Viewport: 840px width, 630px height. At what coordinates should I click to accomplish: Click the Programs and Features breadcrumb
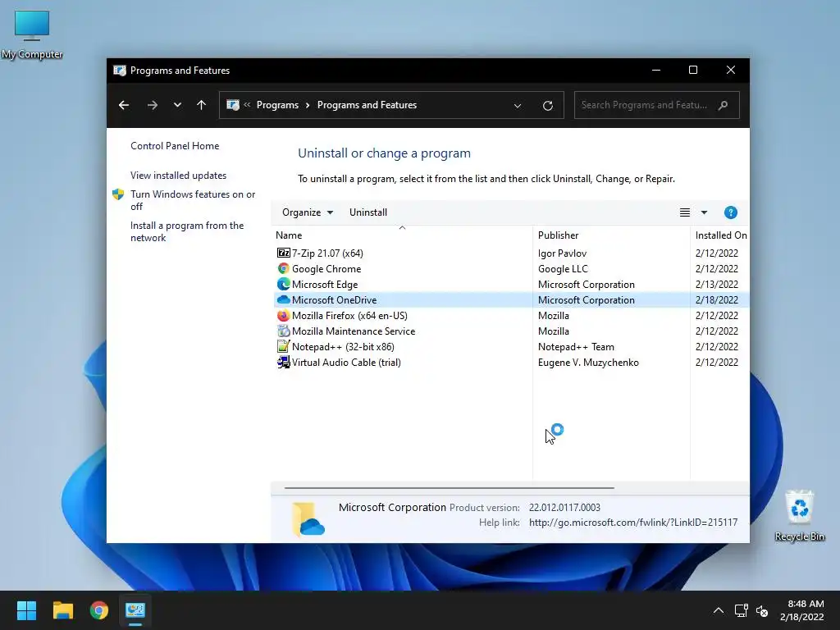point(367,105)
